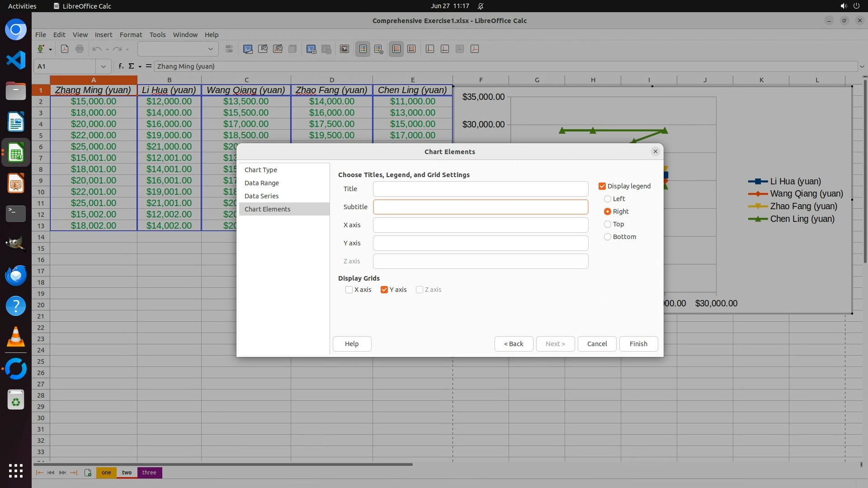The image size is (868, 488).
Task: Toggle the Vertical Grids toolbar icon
Action: click(411, 49)
